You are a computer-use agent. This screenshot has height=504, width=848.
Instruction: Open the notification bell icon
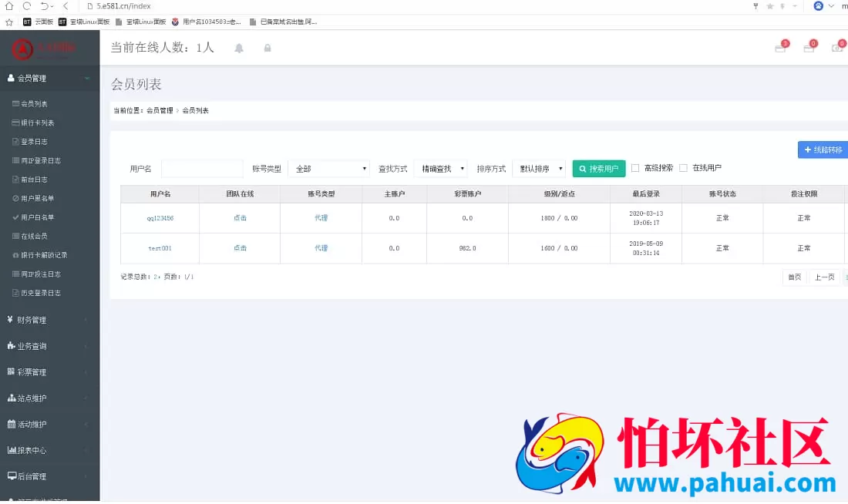239,48
